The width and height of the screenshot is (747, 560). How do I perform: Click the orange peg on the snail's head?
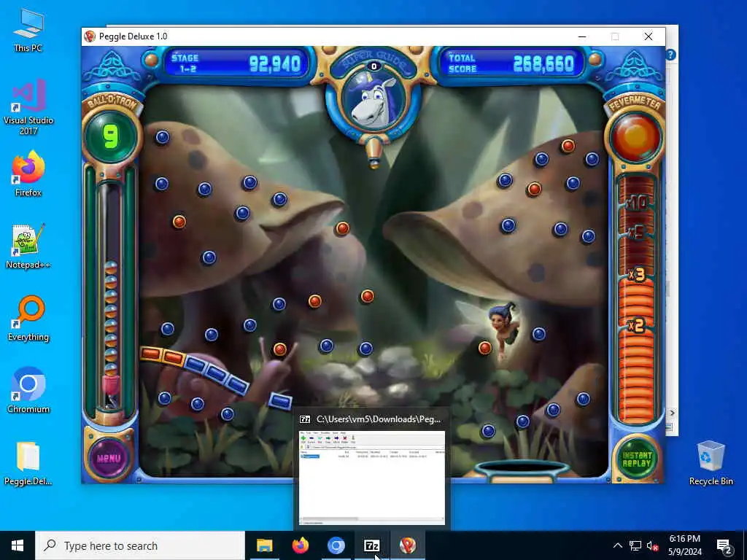coord(280,349)
